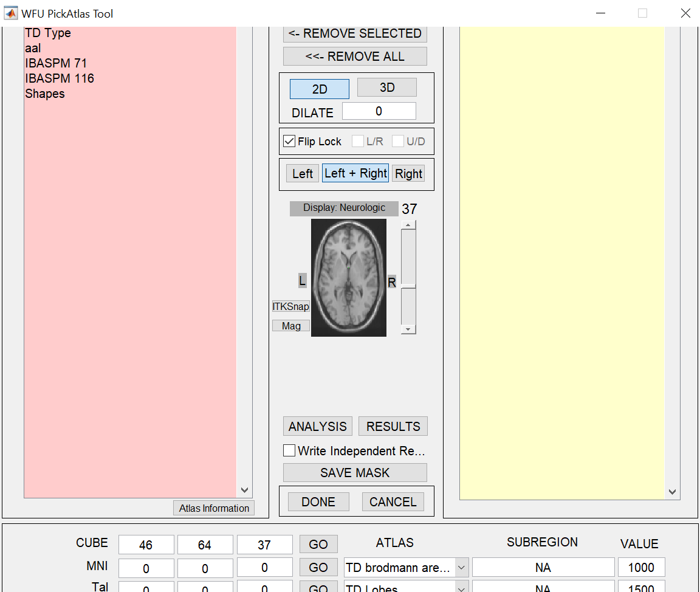Click the DILATE value input field
This screenshot has width=700, height=592.
pyautogui.click(x=379, y=111)
